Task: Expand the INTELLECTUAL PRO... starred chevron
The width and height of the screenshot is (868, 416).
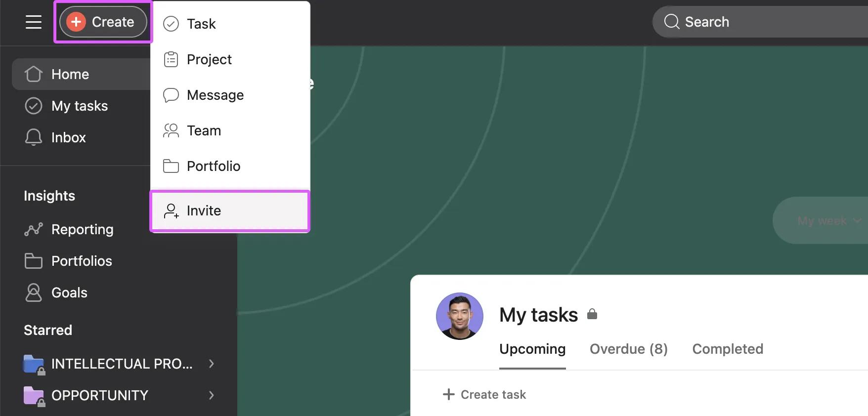Action: (x=212, y=364)
